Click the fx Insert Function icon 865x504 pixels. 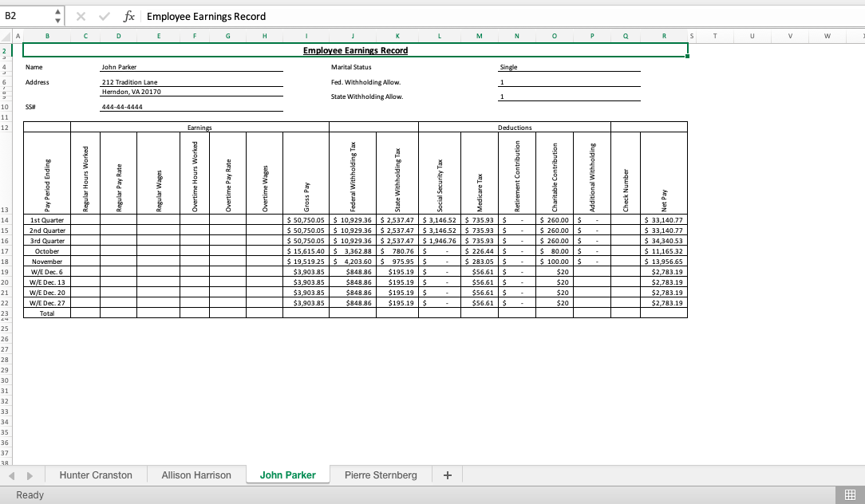[x=130, y=16]
